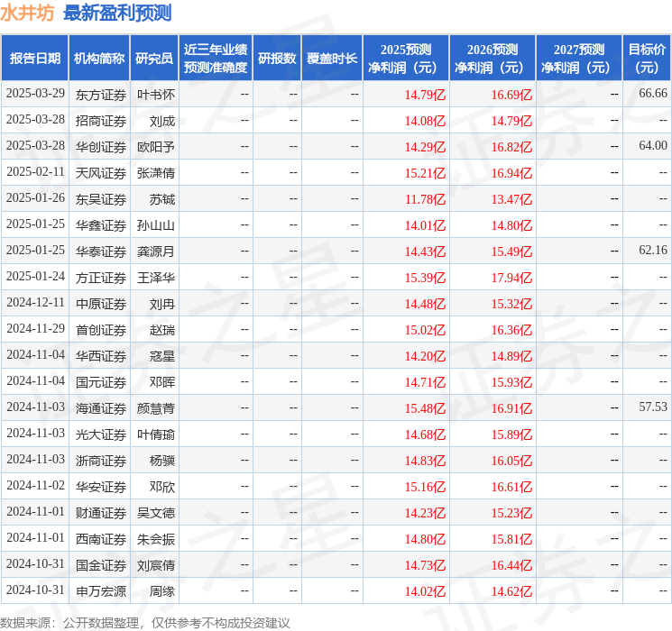
Task: Click the 2025 forecast 15.48亿
Action: [x=425, y=408]
